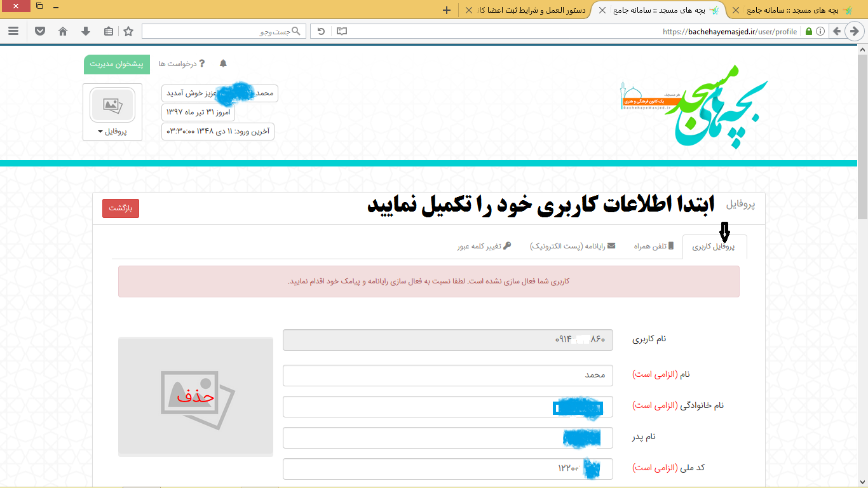The height and width of the screenshot is (488, 868).
Task: Click the Bachehaye Masjed site logo
Action: point(694,106)
